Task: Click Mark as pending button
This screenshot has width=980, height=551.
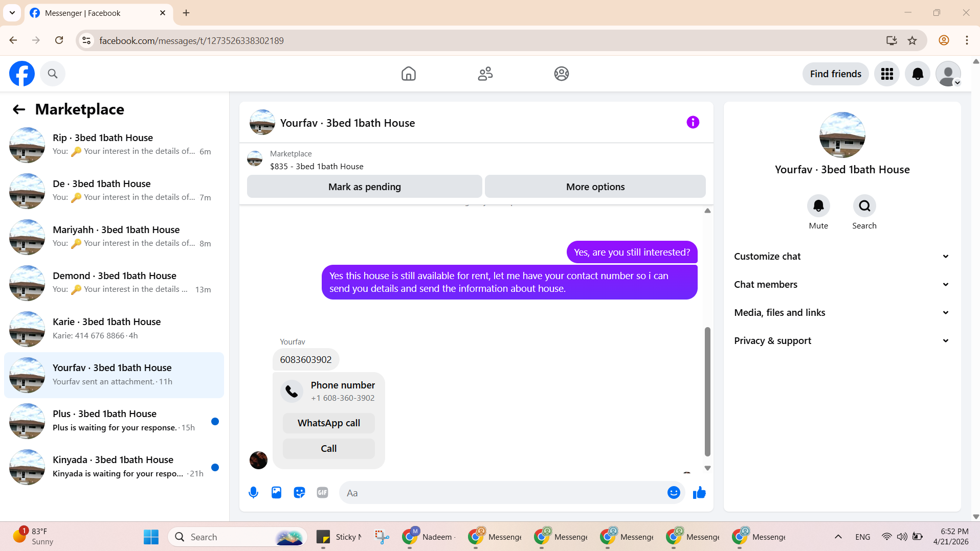Action: click(x=365, y=187)
